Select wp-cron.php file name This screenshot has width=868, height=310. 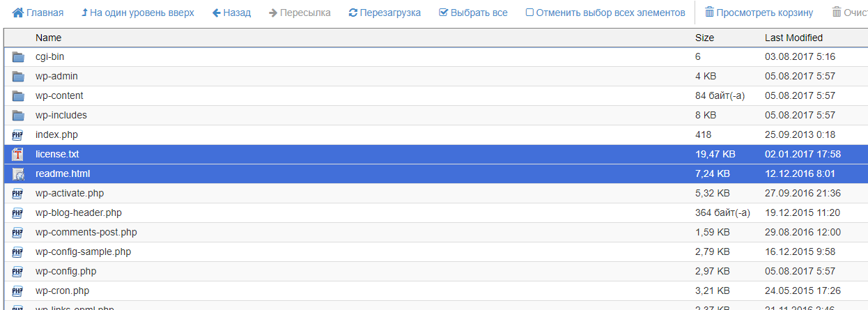(x=62, y=291)
